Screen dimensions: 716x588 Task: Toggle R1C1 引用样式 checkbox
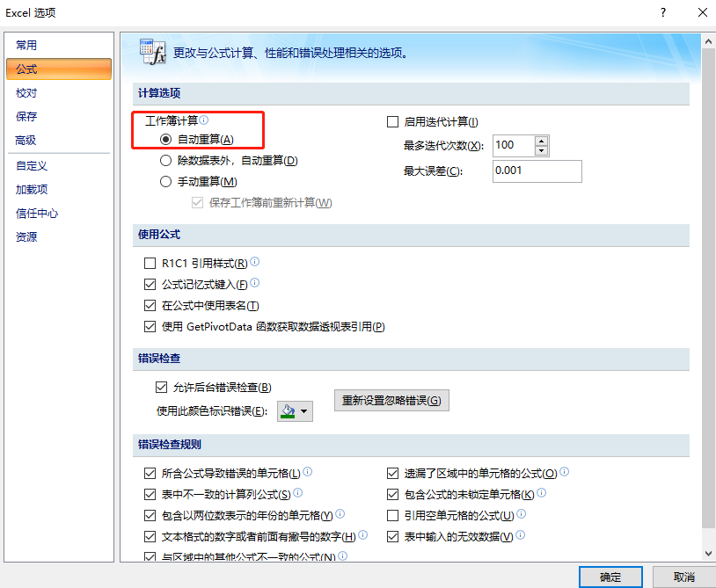point(150,263)
